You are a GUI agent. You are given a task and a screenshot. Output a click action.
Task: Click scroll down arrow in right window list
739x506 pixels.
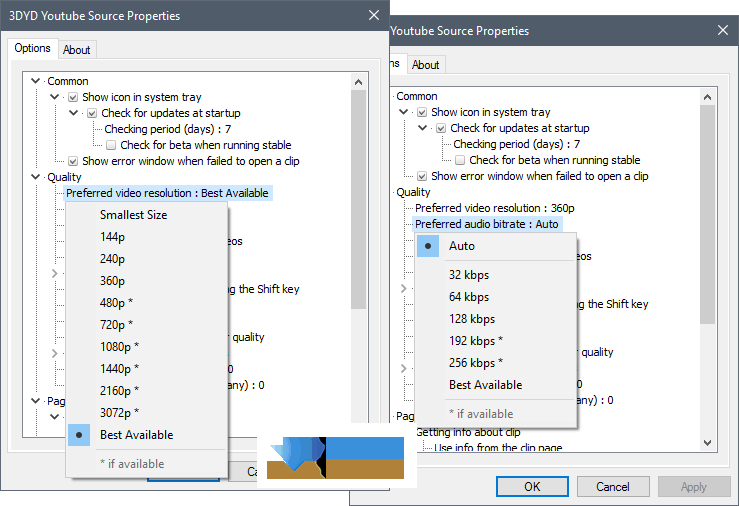coord(707,442)
